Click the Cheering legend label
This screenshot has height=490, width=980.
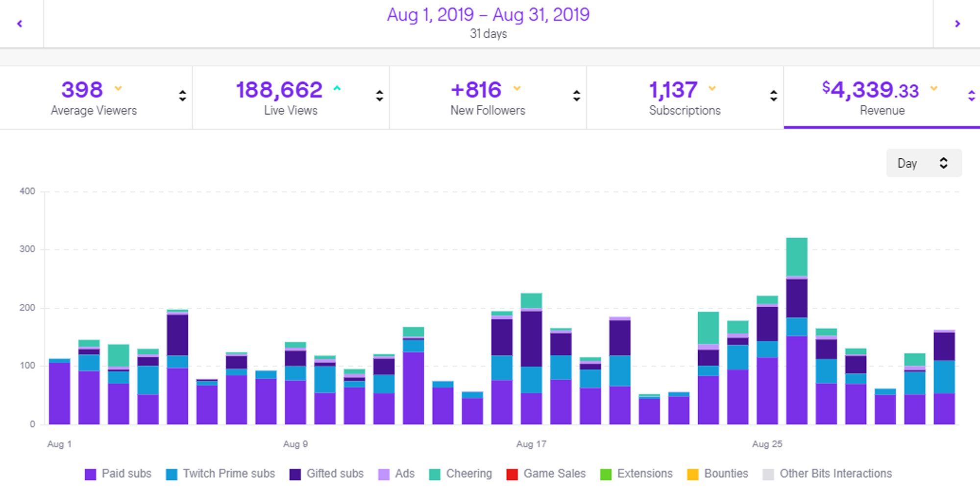tap(469, 474)
